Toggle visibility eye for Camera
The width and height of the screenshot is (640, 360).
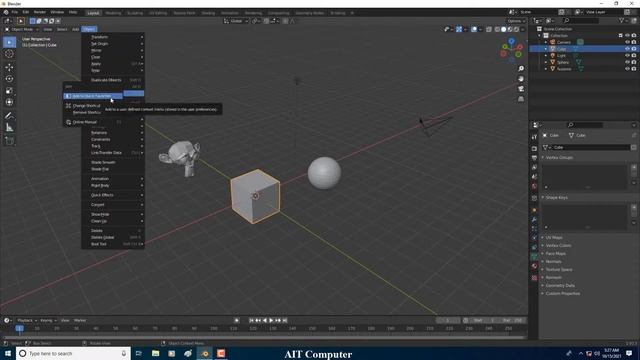click(627, 42)
